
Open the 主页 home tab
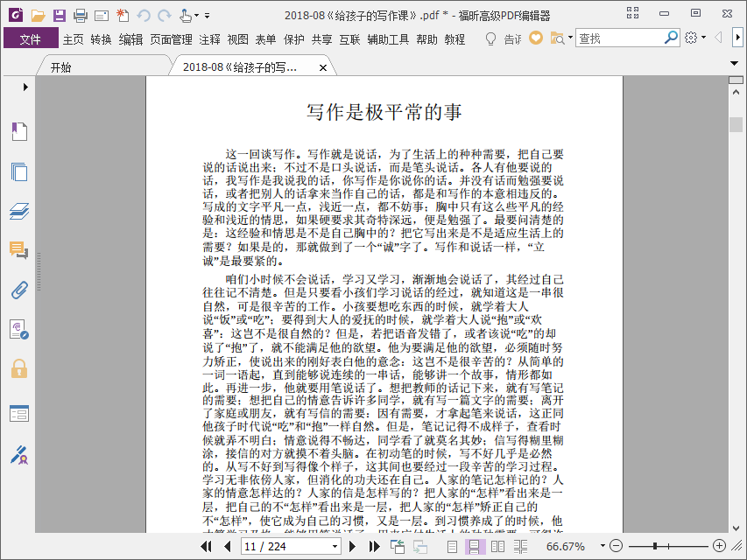[x=74, y=39]
